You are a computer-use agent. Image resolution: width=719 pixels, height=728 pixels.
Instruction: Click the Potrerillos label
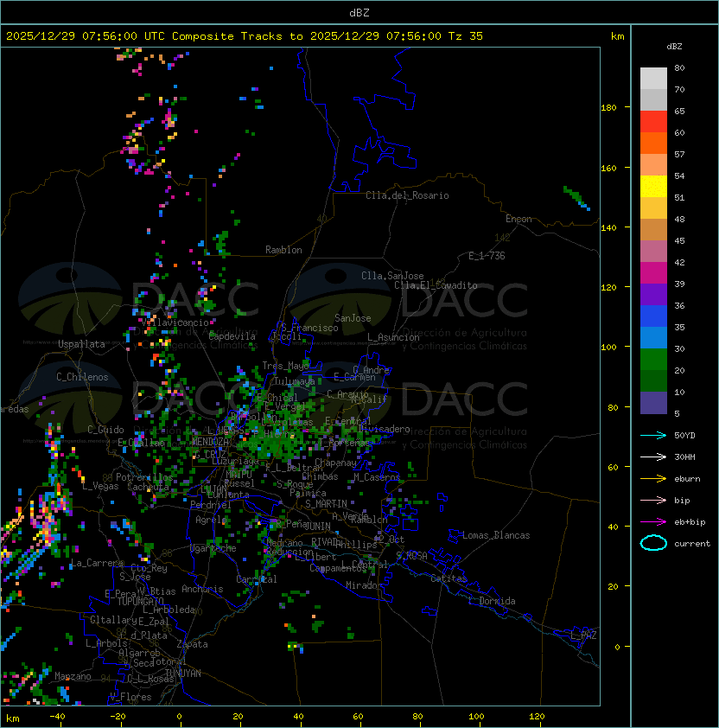(x=144, y=477)
